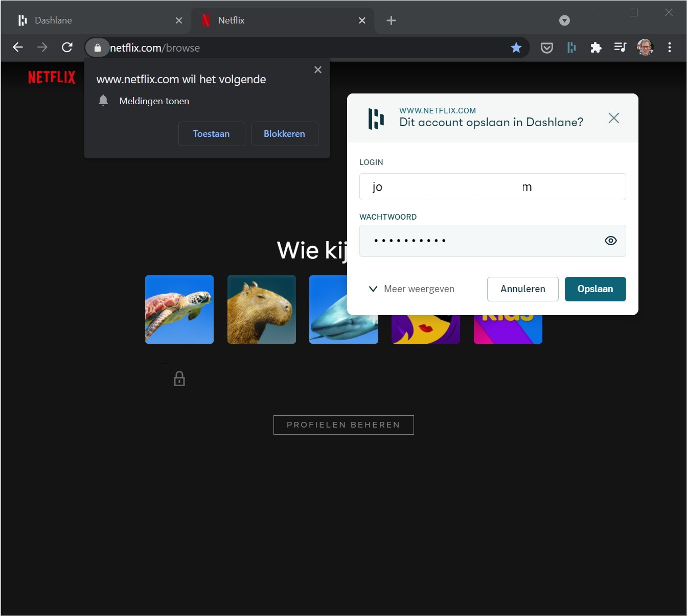
Task: Click the notification bell icon
Action: (103, 101)
